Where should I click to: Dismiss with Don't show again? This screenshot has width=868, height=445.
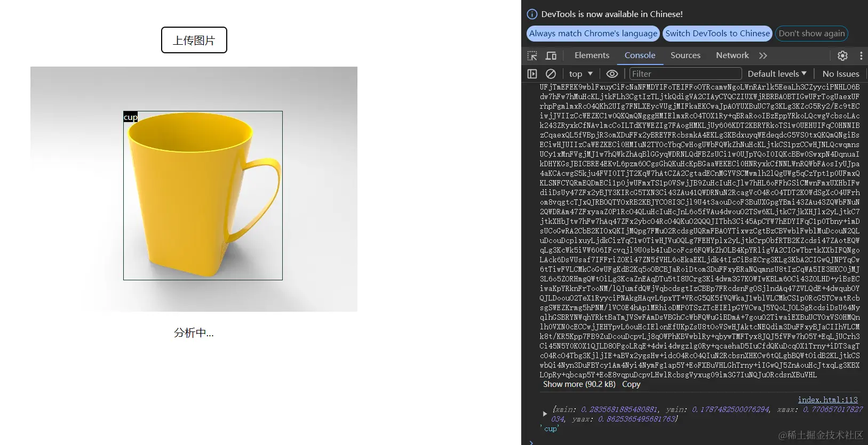pyautogui.click(x=811, y=34)
